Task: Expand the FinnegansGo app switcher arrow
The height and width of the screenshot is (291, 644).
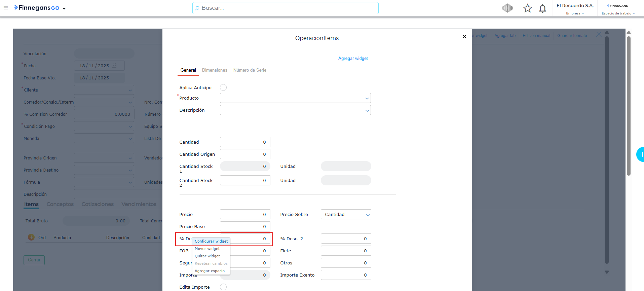Action: coord(64,8)
